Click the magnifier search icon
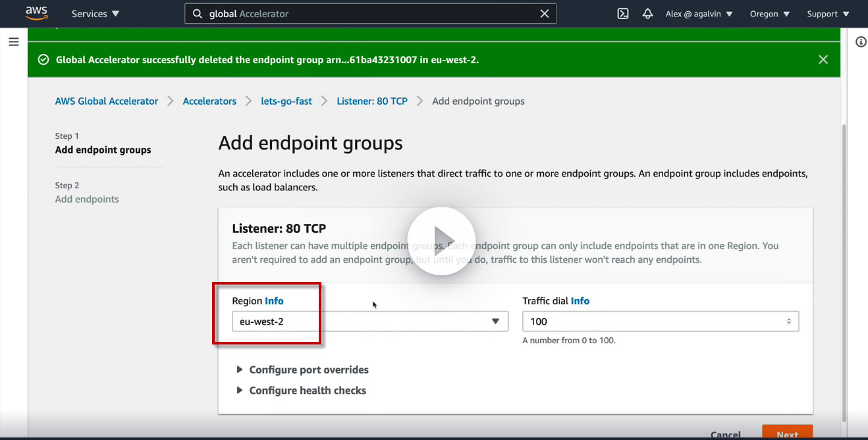 pyautogui.click(x=198, y=14)
